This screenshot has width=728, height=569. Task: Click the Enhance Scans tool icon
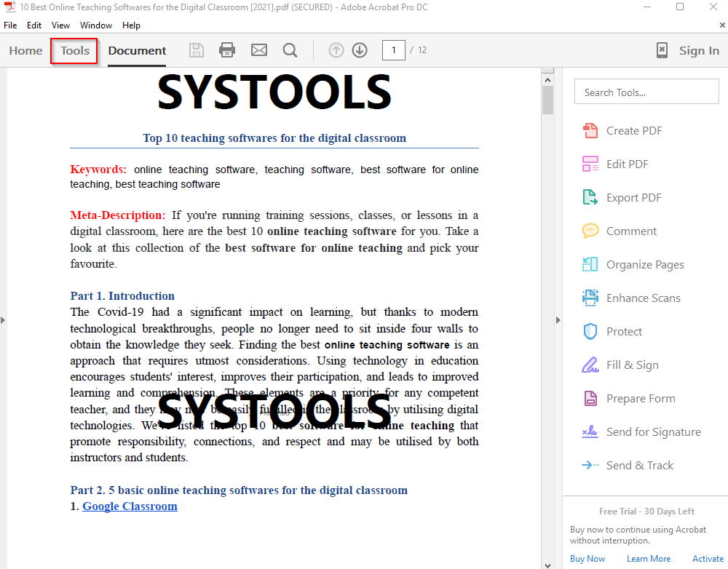pos(590,298)
